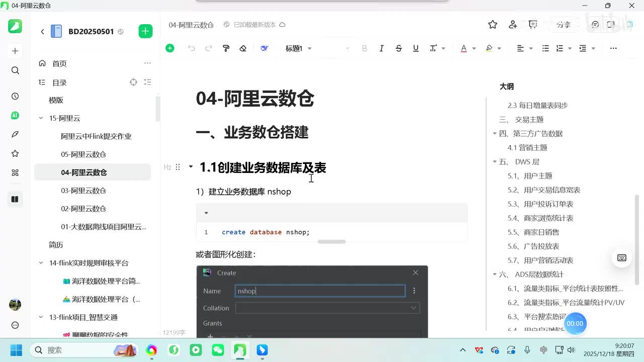Apply the highlight background color

coord(489,48)
